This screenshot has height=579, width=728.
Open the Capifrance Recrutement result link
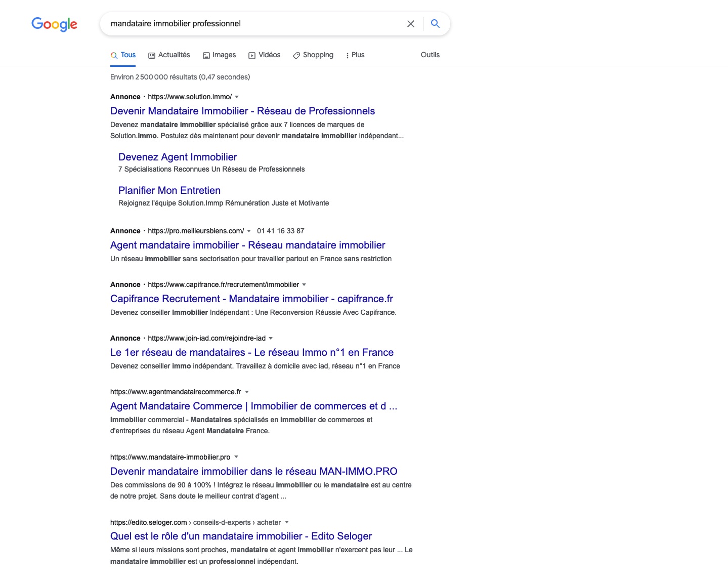[x=251, y=299]
